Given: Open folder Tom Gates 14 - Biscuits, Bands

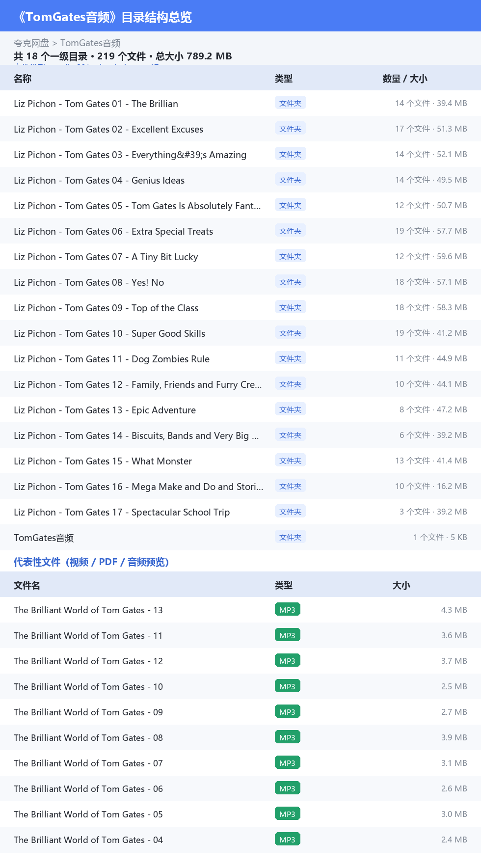Looking at the screenshot, I should [240, 435].
